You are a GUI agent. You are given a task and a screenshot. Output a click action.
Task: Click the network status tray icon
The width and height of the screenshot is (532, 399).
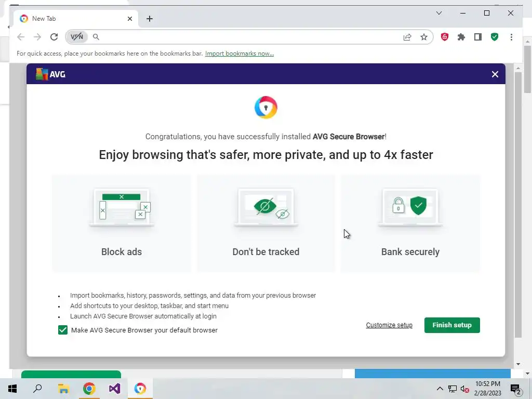point(453,389)
